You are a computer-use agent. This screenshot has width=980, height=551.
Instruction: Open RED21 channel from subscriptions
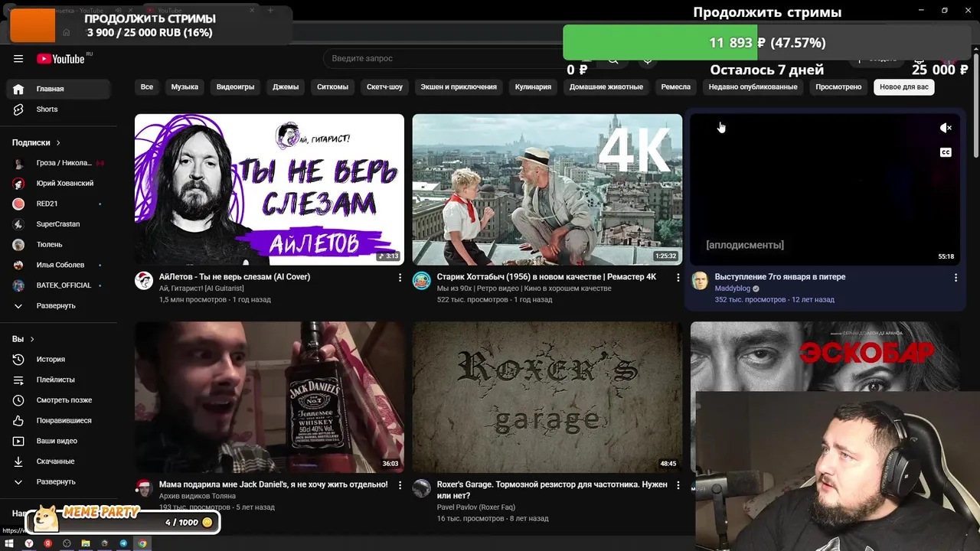(x=58, y=204)
